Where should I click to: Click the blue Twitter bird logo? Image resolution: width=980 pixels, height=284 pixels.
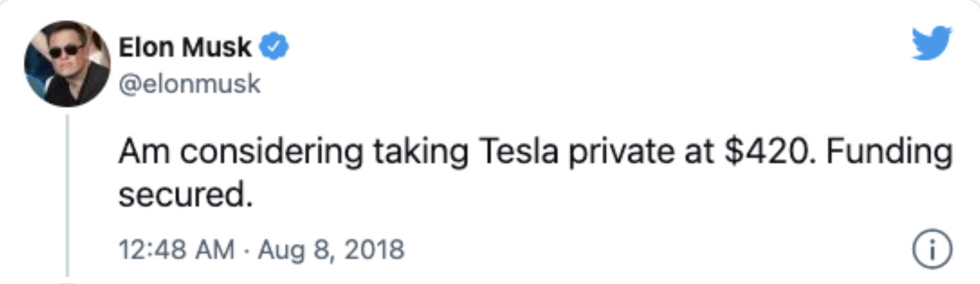(932, 43)
